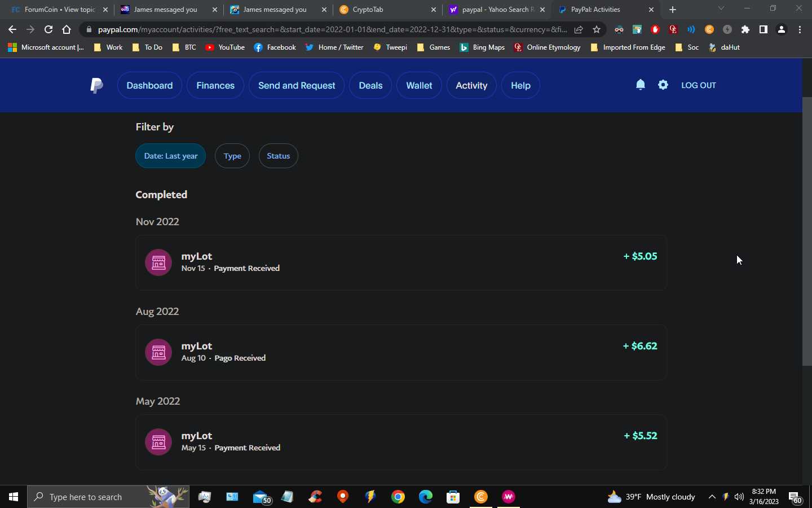Open the Date: Last year filter
Screen dimensions: 812x508
point(171,156)
